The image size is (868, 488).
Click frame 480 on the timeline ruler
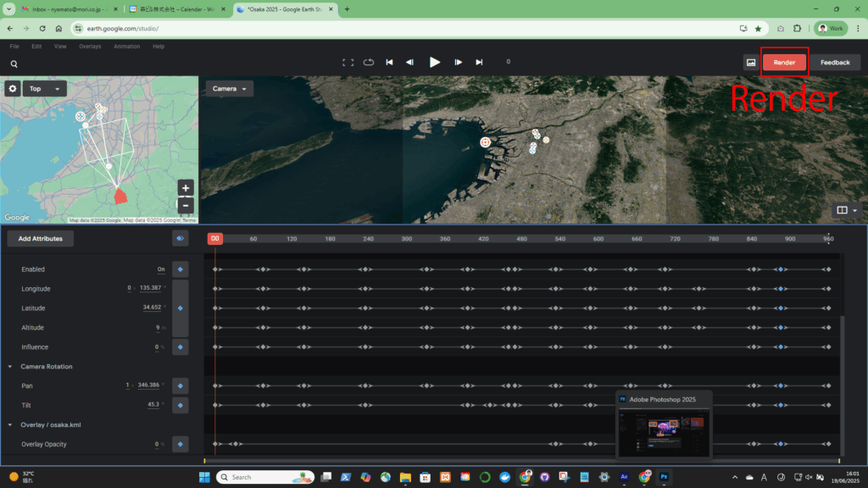[521, 239]
